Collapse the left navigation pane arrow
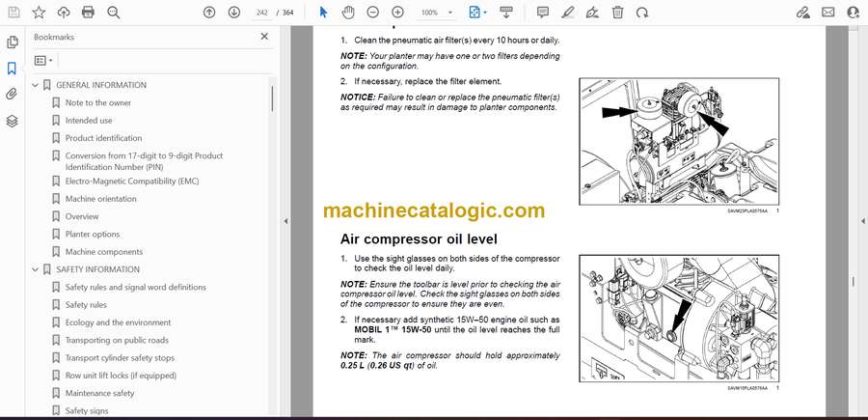The height and width of the screenshot is (420, 868). pyautogui.click(x=285, y=221)
